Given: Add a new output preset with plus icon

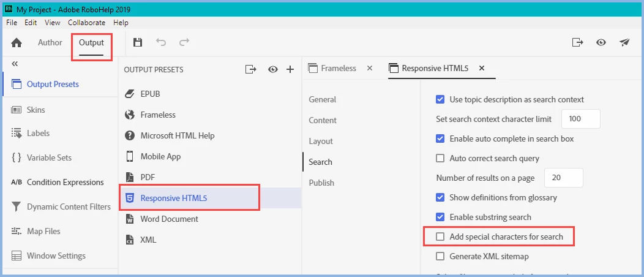Looking at the screenshot, I should pyautogui.click(x=290, y=69).
